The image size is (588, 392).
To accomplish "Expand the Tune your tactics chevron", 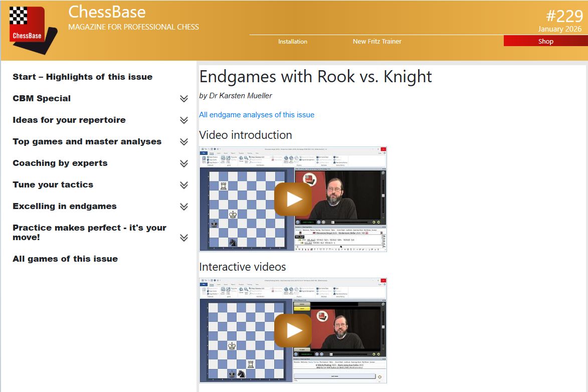I will tap(184, 185).
